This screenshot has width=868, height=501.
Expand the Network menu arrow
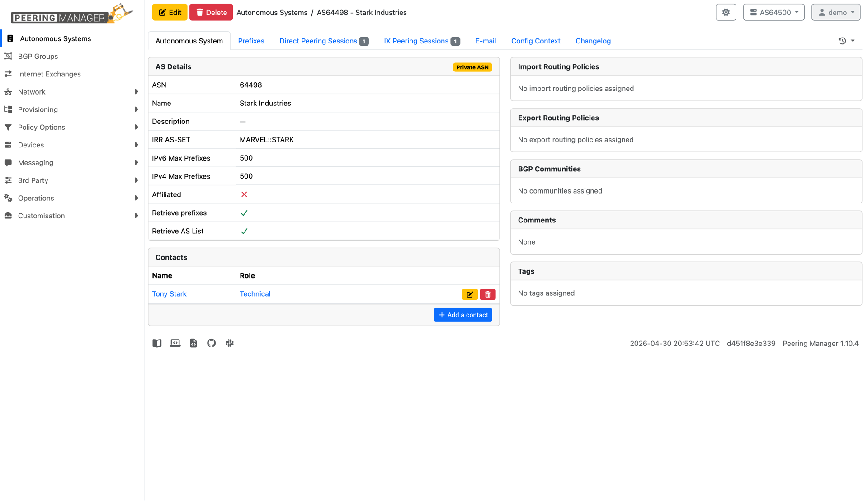pyautogui.click(x=137, y=92)
